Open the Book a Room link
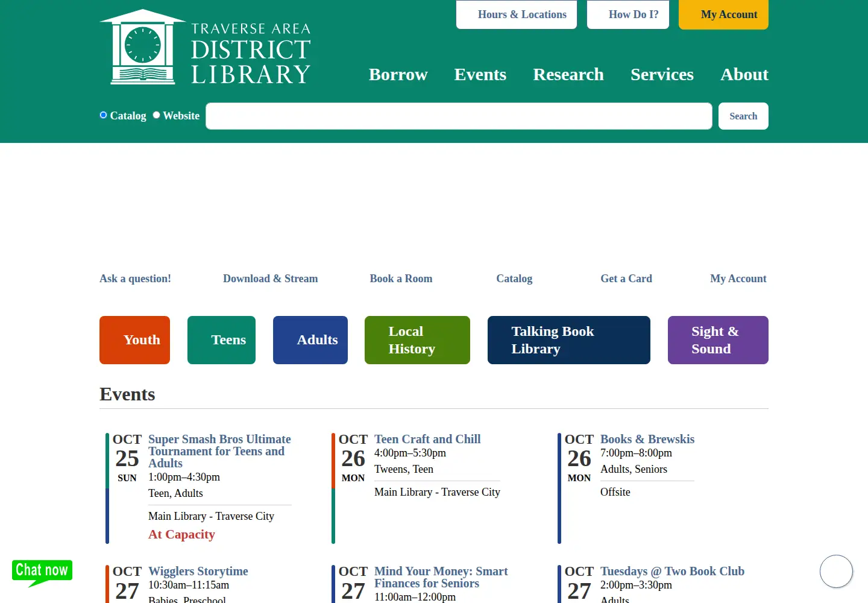This screenshot has height=603, width=868. pos(401,279)
